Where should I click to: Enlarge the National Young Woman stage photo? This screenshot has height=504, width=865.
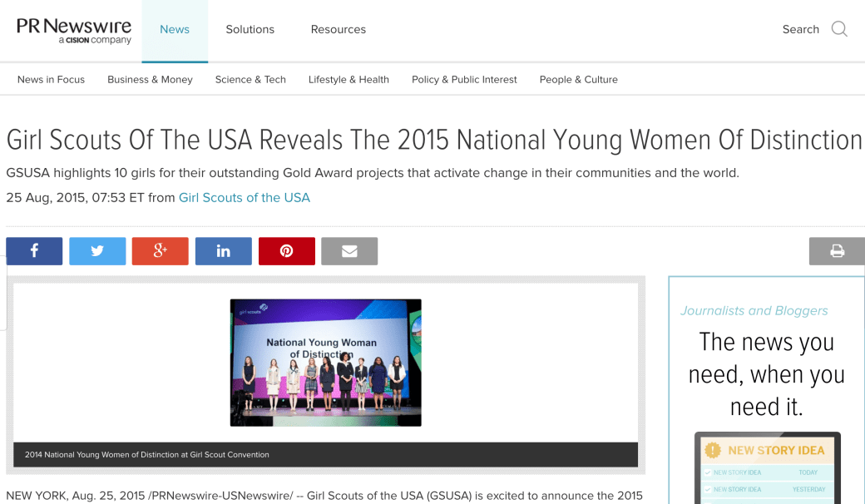coord(325,363)
